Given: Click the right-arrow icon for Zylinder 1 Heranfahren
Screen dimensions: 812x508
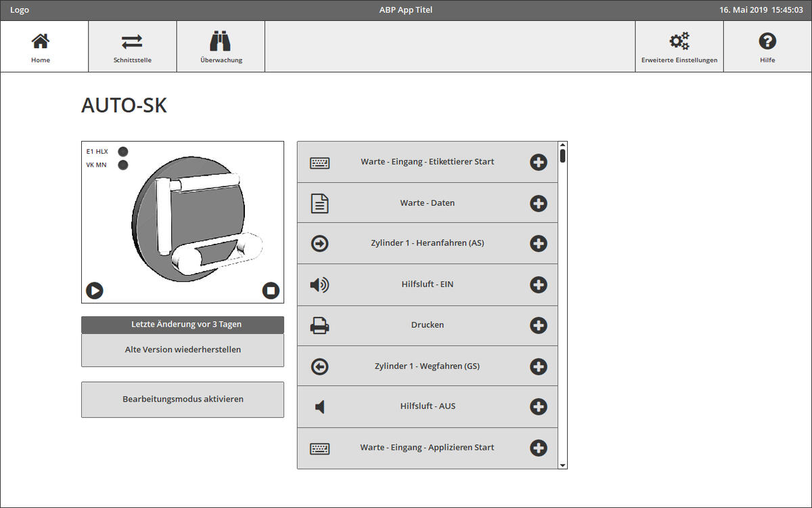Looking at the screenshot, I should [320, 244].
